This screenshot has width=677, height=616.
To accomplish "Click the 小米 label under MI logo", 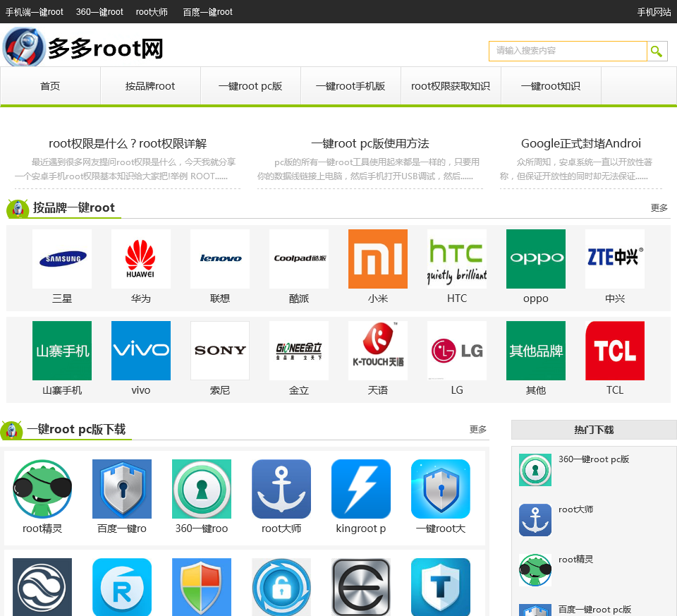I will [x=378, y=298].
